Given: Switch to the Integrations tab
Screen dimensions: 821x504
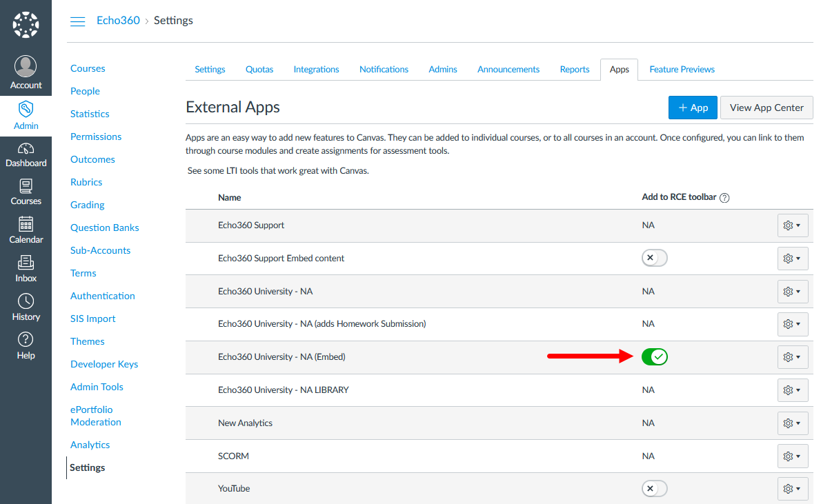Looking at the screenshot, I should pyautogui.click(x=316, y=69).
